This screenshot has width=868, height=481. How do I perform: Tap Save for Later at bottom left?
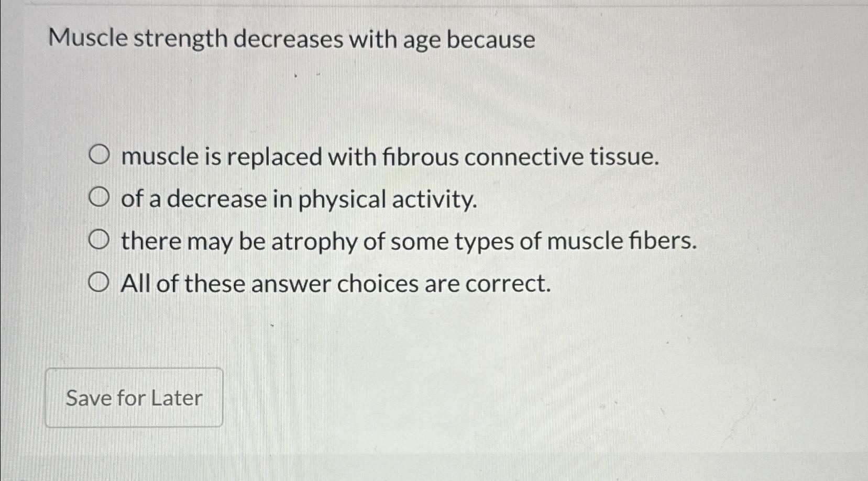click(134, 398)
